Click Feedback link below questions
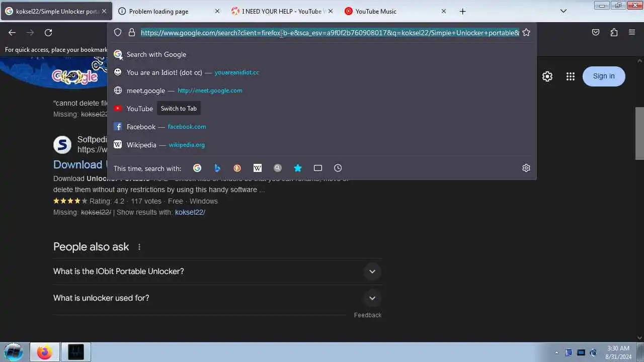The width and height of the screenshot is (644, 362). [367, 315]
